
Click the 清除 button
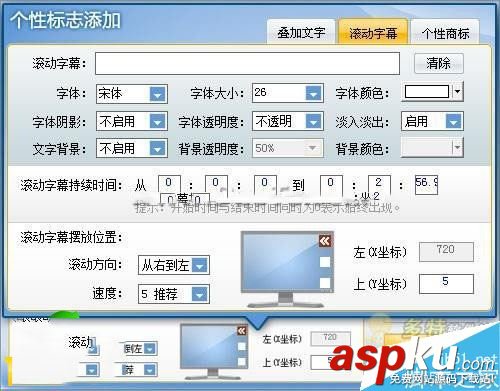point(439,63)
